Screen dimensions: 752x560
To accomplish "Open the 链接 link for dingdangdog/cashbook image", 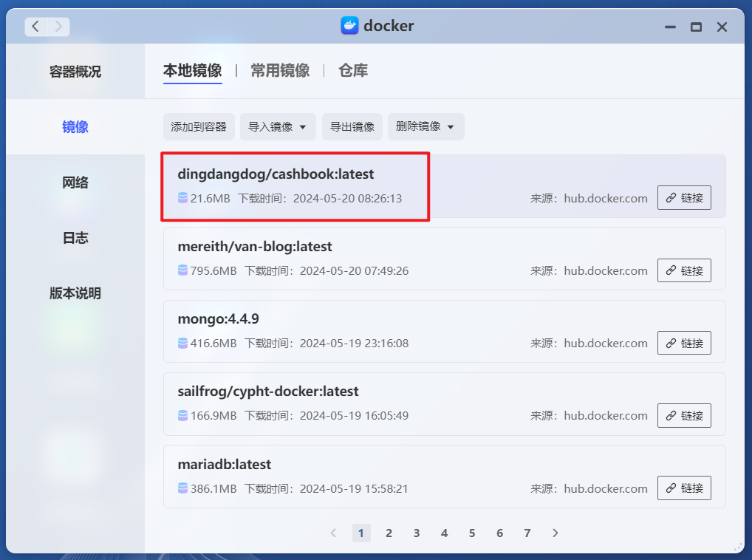I will click(x=684, y=197).
